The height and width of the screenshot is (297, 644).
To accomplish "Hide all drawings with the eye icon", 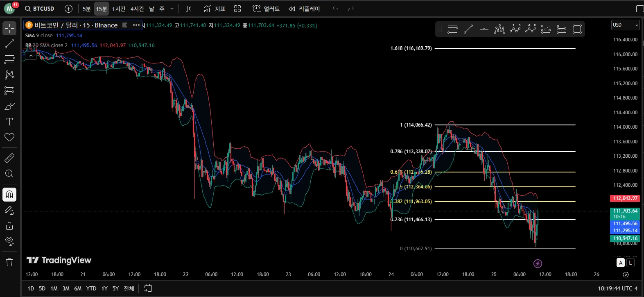I will pos(9,240).
